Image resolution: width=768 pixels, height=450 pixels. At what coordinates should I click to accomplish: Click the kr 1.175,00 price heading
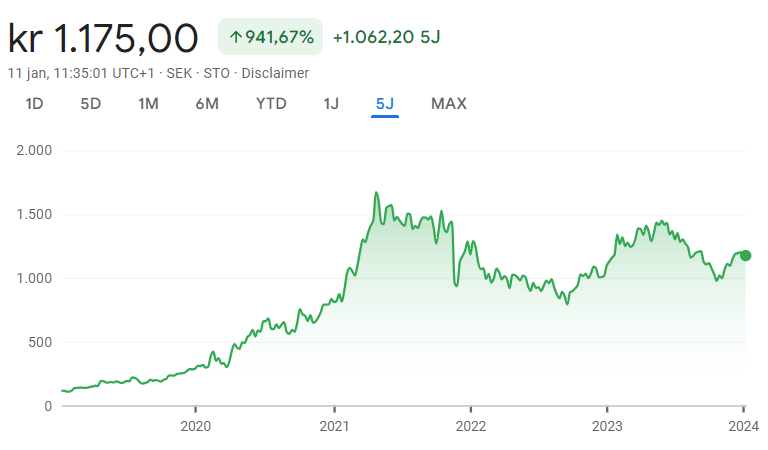[103, 38]
